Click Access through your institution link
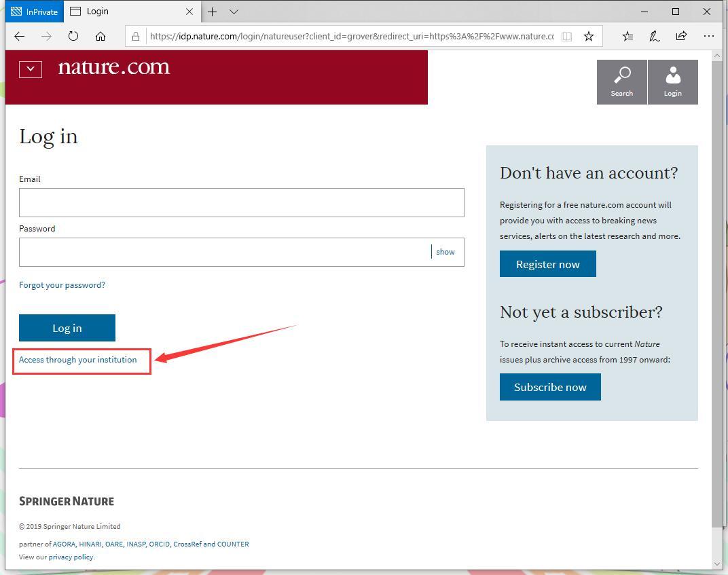 (x=78, y=360)
